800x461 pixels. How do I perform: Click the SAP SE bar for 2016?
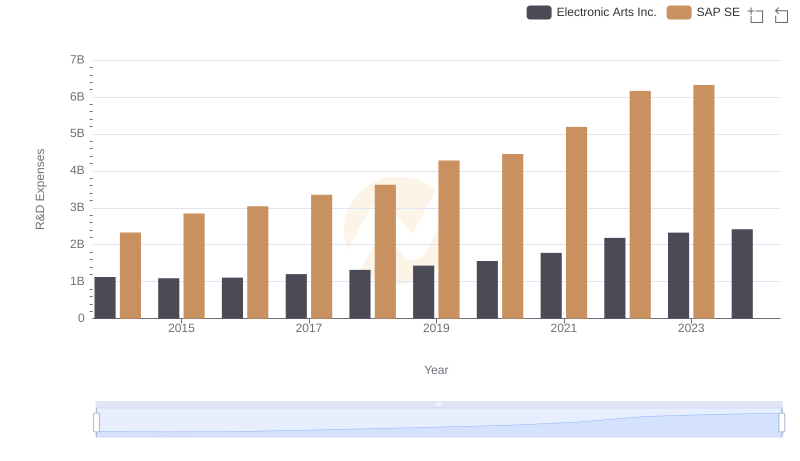pos(258,263)
